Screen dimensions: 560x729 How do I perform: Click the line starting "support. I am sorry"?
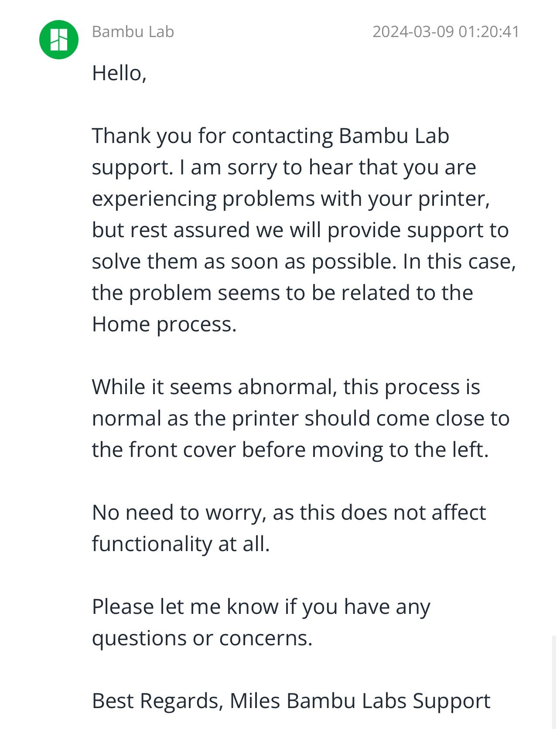(x=284, y=167)
